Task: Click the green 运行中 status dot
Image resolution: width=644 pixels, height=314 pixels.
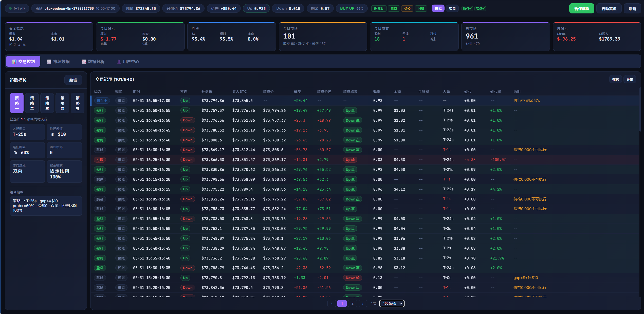Action: tap(10, 8)
